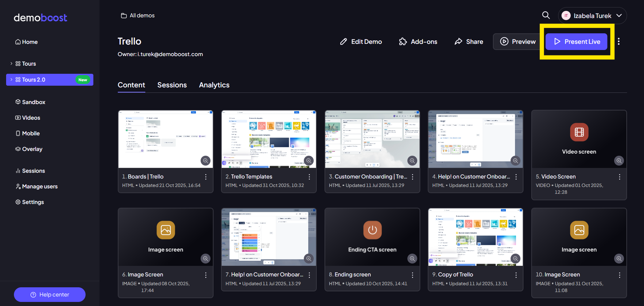Viewport: 644px width, 306px height.
Task: Click the Video screen film icon
Action: 579,132
